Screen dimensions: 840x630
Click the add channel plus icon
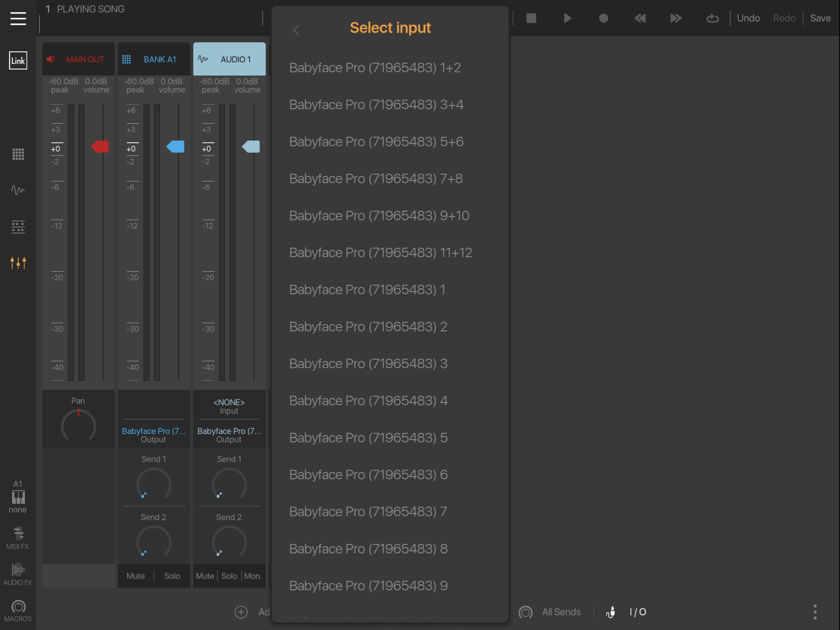click(x=241, y=612)
